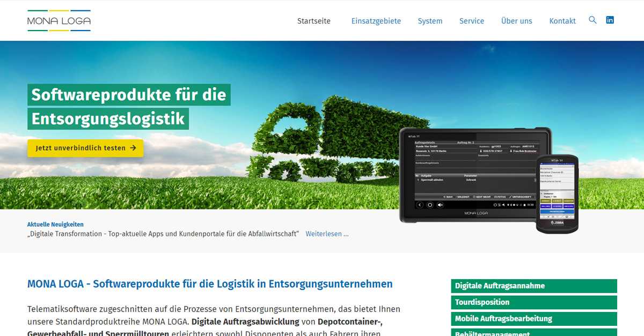
Task: Open the 'Weiterlesen ...' news link
Action: point(327,234)
